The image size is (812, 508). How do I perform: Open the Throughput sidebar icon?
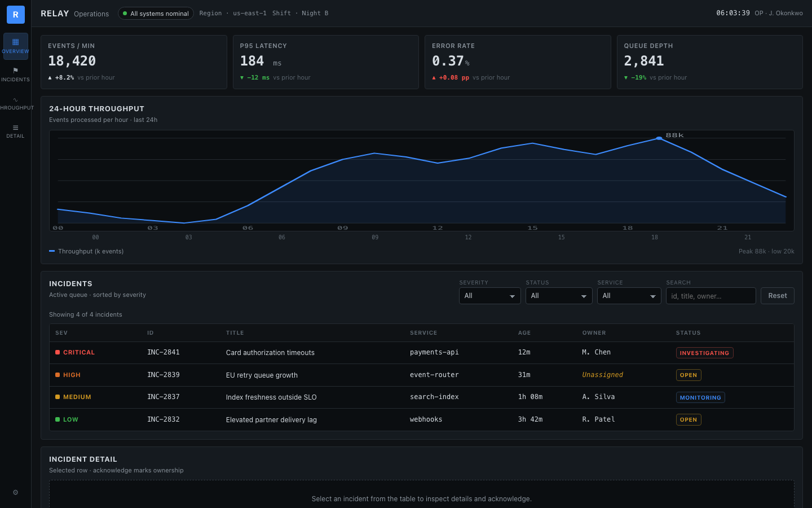coord(15,103)
